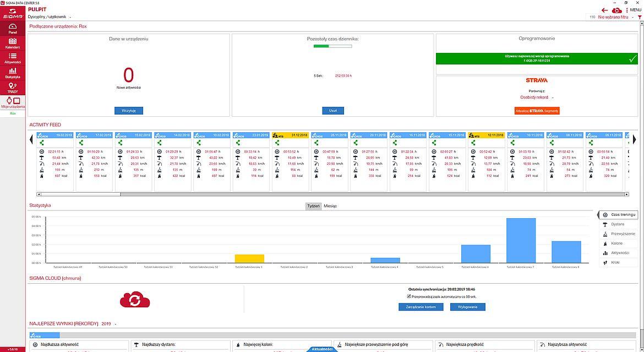This screenshot has width=644, height=352.
Task: Open the records year 2019 dropdown
Action: click(x=109, y=324)
